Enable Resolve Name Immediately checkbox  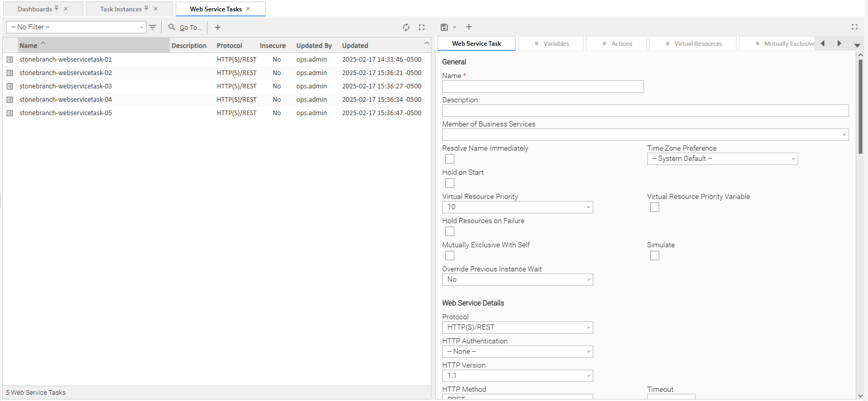[450, 159]
